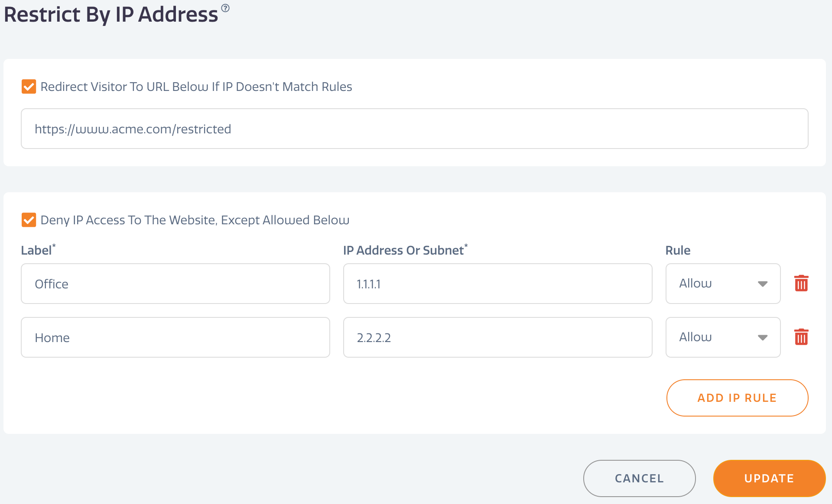Click the UPDATE button to save changes
Image resolution: width=832 pixels, height=504 pixels.
coord(768,478)
